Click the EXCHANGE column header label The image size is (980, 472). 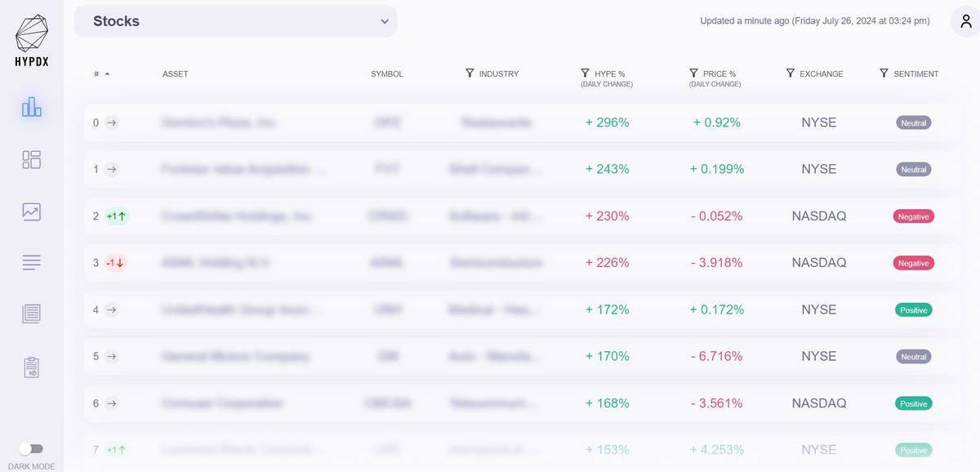822,74
